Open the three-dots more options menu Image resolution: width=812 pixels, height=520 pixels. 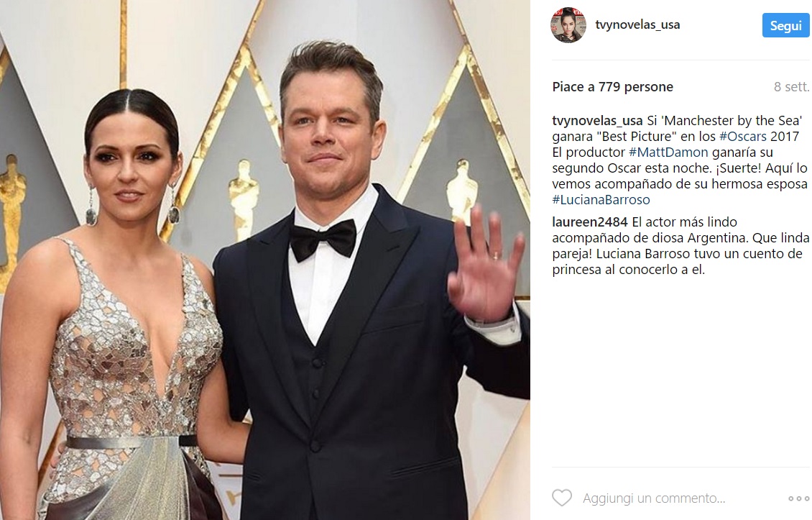point(798,498)
